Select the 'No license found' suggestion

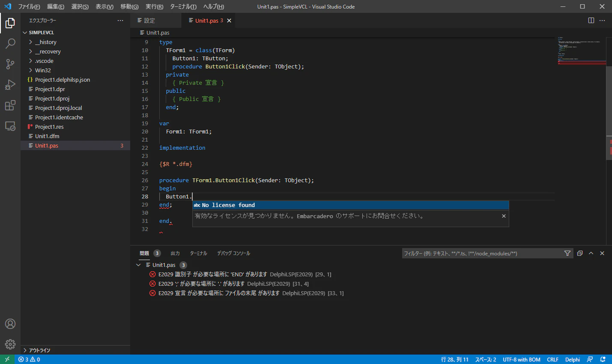[x=350, y=205]
